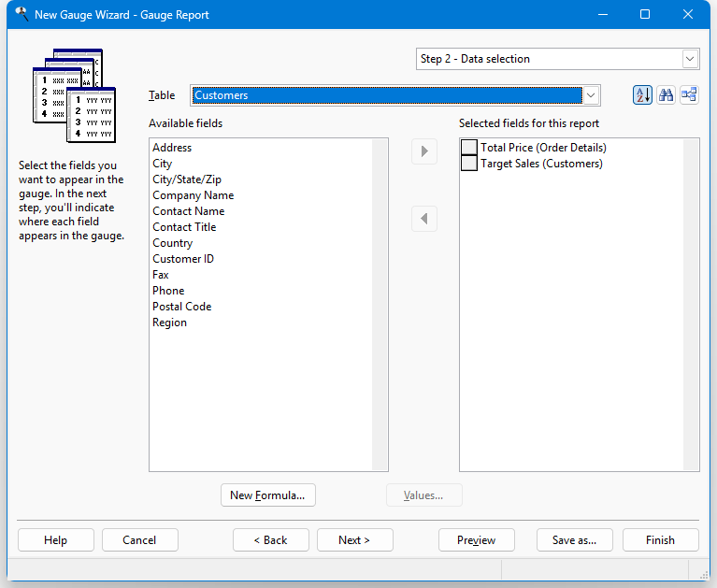
Task: Click the Back button
Action: pyautogui.click(x=271, y=540)
